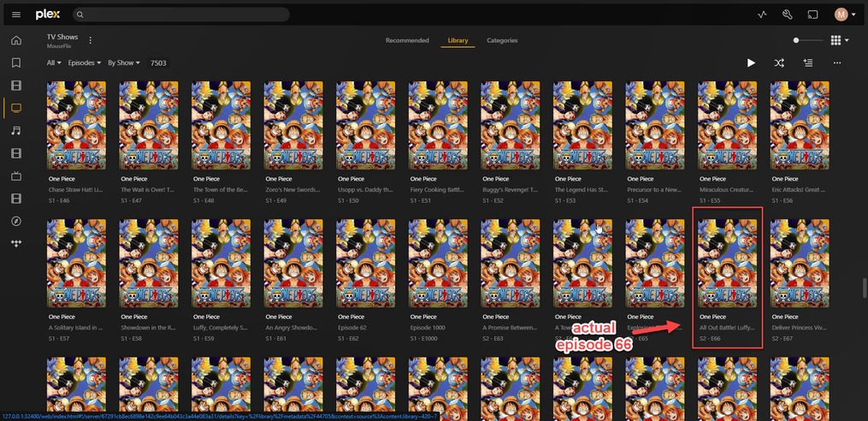
Task: Go to Home in sidebar
Action: point(16,40)
